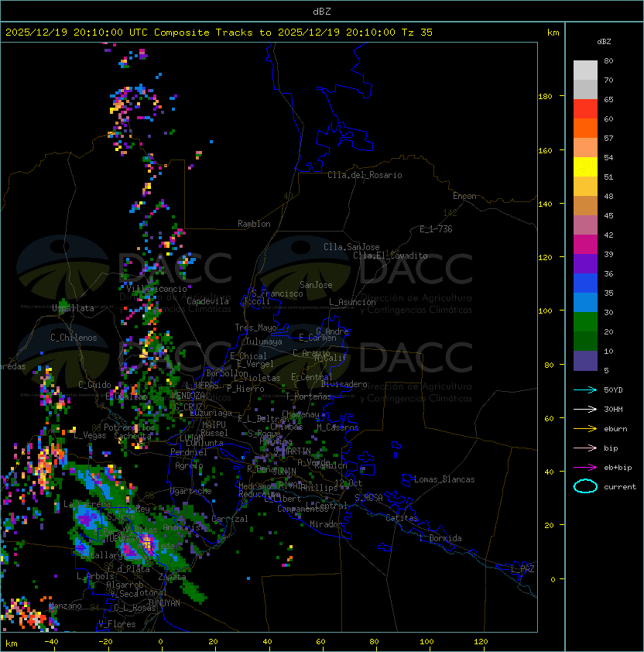This screenshot has width=644, height=652.
Task: Select the bright green swatch below 30
Action: [585, 322]
